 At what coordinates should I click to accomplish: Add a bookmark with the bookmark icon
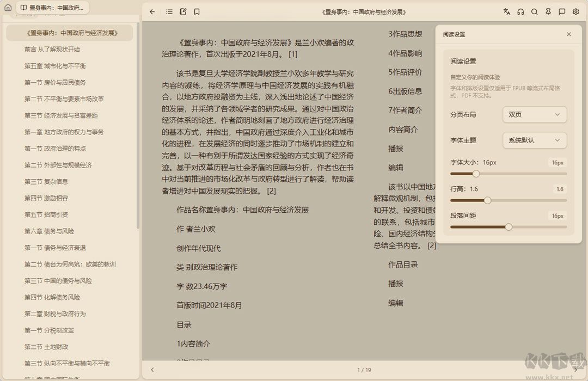[x=197, y=11]
